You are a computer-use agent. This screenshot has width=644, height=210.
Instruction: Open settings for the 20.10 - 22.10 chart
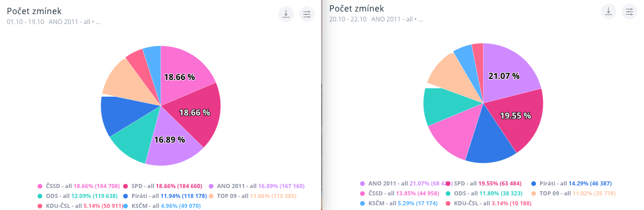click(x=629, y=11)
